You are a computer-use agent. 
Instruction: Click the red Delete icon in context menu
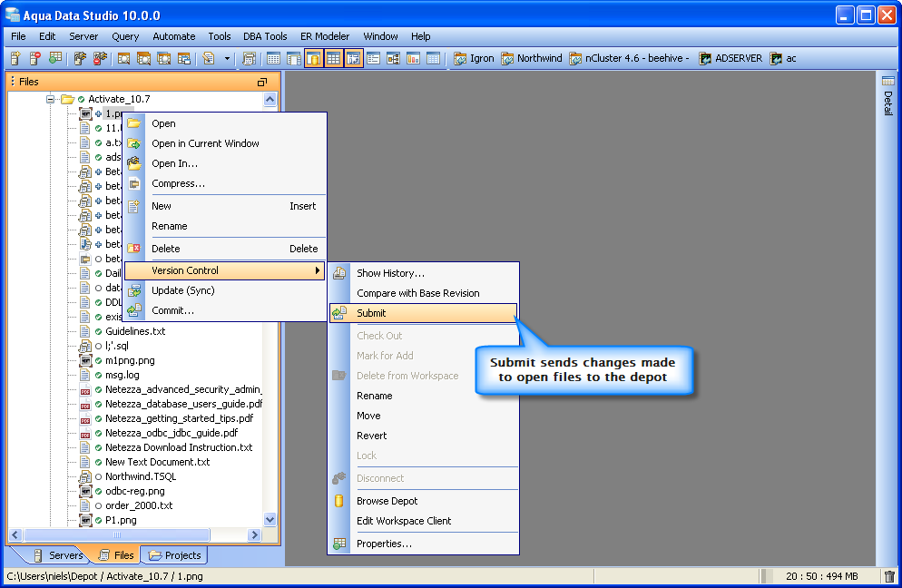(134, 249)
